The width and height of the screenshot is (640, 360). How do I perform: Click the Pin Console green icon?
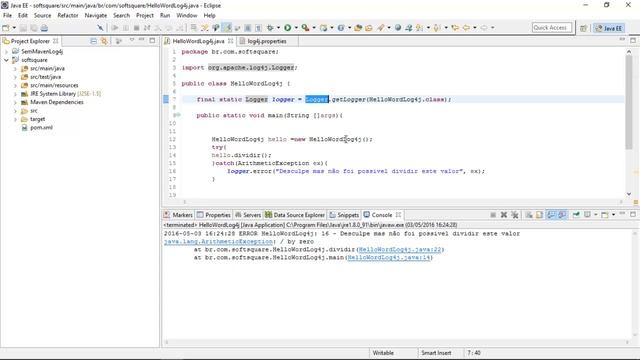pyautogui.click(x=576, y=215)
